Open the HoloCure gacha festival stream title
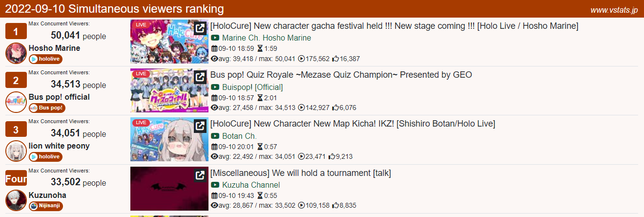644x217 pixels. tap(394, 26)
